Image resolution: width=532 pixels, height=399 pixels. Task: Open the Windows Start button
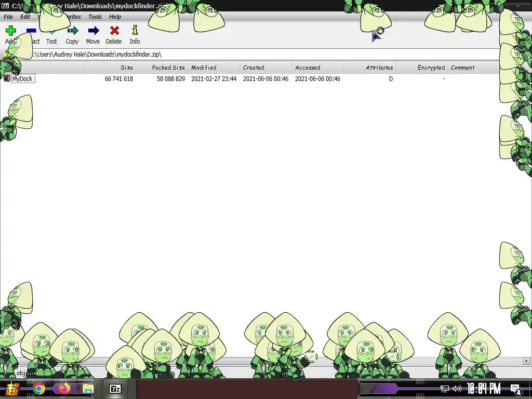[12, 389]
